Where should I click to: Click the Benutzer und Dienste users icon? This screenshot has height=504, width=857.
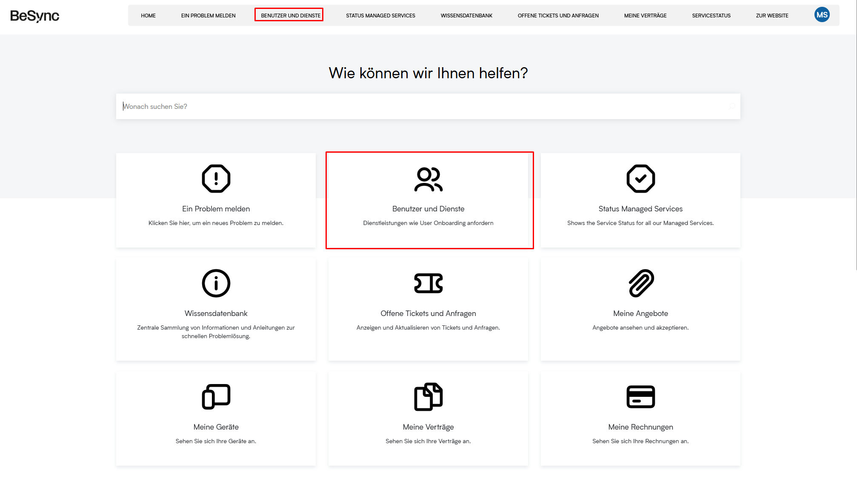click(428, 179)
